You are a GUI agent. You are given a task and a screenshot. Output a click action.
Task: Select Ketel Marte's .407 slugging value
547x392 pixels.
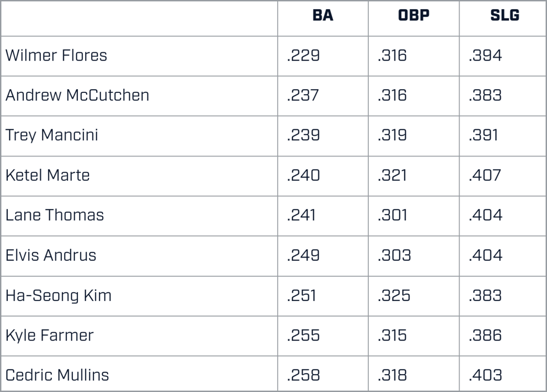(x=485, y=175)
